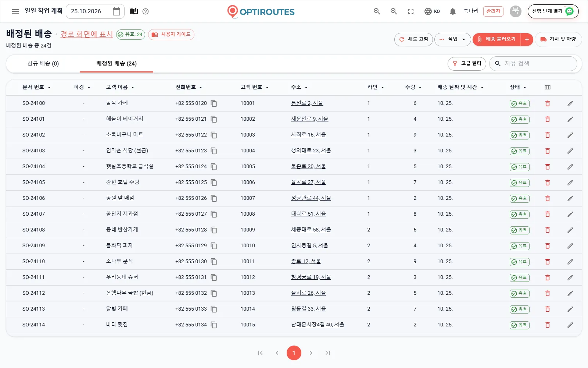Click 새로 고침 button

point(413,39)
